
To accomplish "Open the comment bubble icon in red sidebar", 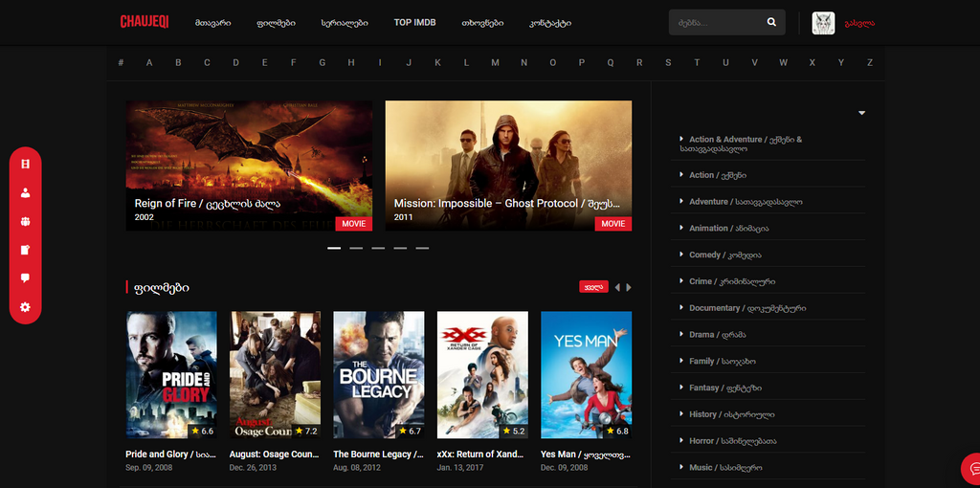I will pyautogui.click(x=25, y=278).
